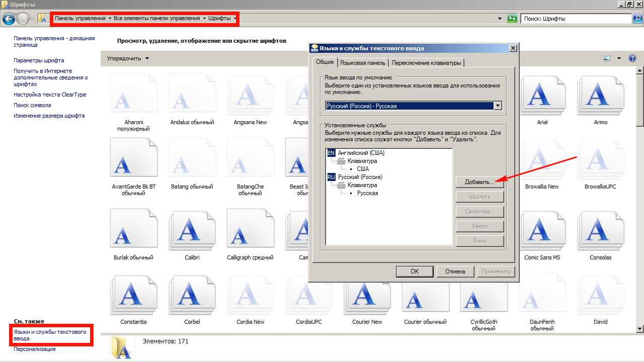
Task: Open Изменение размера шрифта link
Action: pyautogui.click(x=49, y=116)
